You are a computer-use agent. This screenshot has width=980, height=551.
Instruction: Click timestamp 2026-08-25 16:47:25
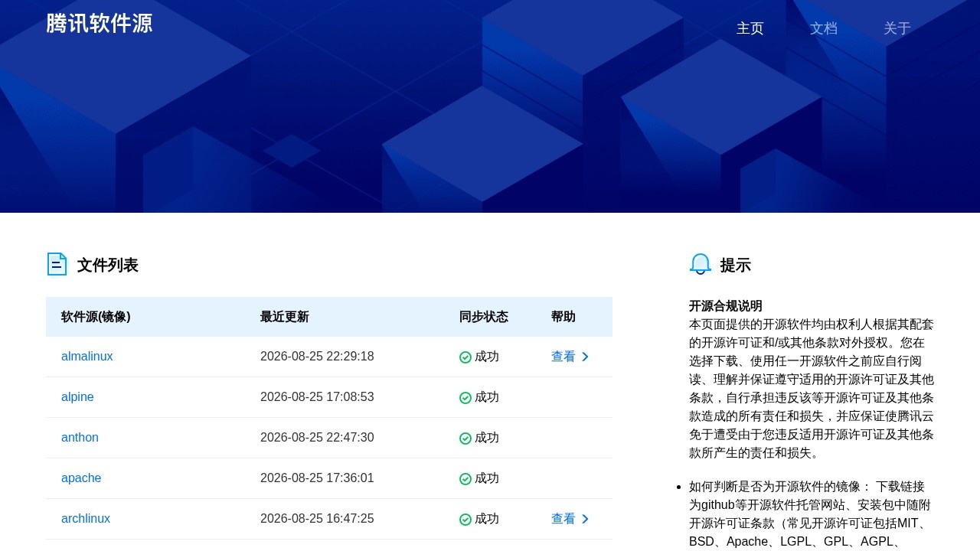coord(317,519)
